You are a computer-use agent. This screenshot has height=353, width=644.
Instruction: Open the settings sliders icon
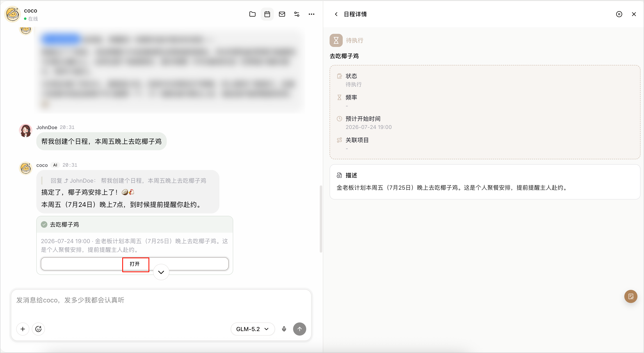pos(297,14)
